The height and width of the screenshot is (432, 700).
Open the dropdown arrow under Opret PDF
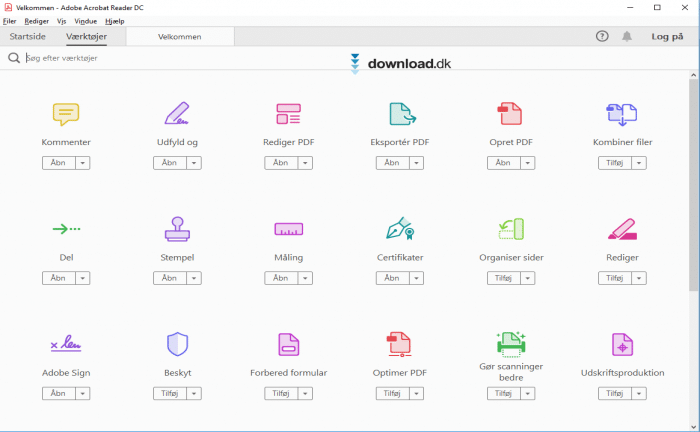tap(528, 163)
